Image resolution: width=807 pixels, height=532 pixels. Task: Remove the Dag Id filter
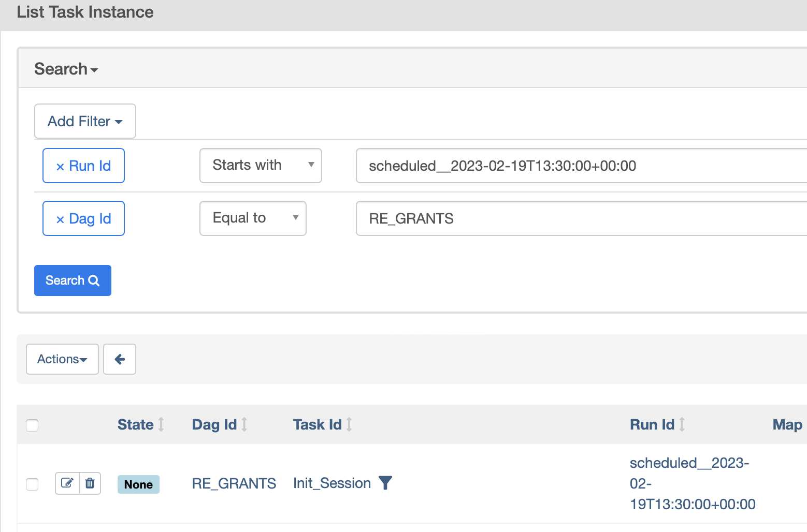pos(83,218)
